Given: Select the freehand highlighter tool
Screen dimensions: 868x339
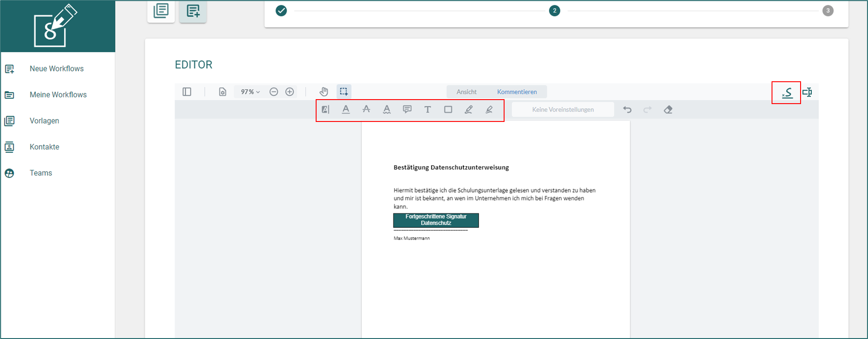Looking at the screenshot, I should click(489, 109).
